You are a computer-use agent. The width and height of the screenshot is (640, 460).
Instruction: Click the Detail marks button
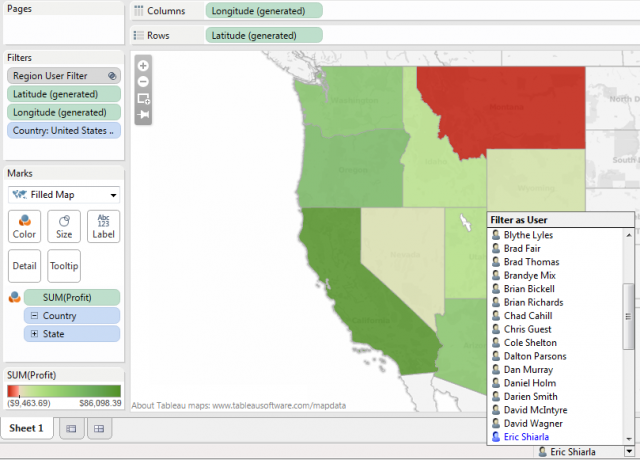tap(25, 266)
